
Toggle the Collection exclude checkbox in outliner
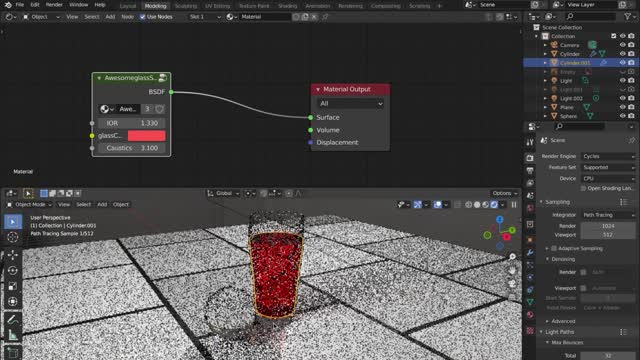click(x=613, y=36)
